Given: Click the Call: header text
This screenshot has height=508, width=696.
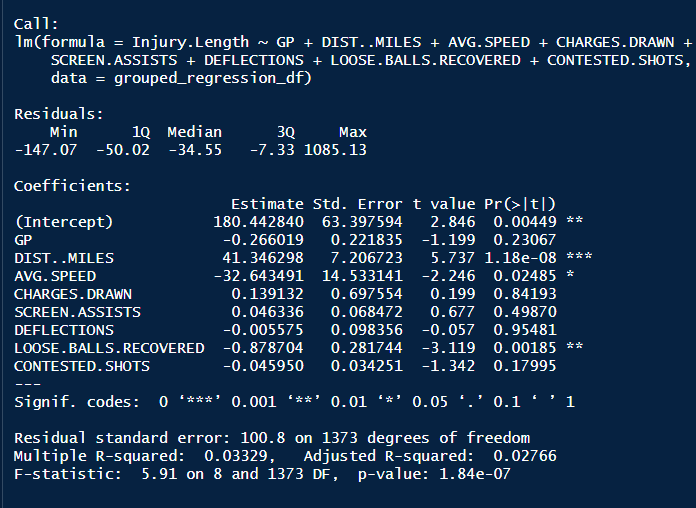Looking at the screenshot, I should tap(36, 24).
